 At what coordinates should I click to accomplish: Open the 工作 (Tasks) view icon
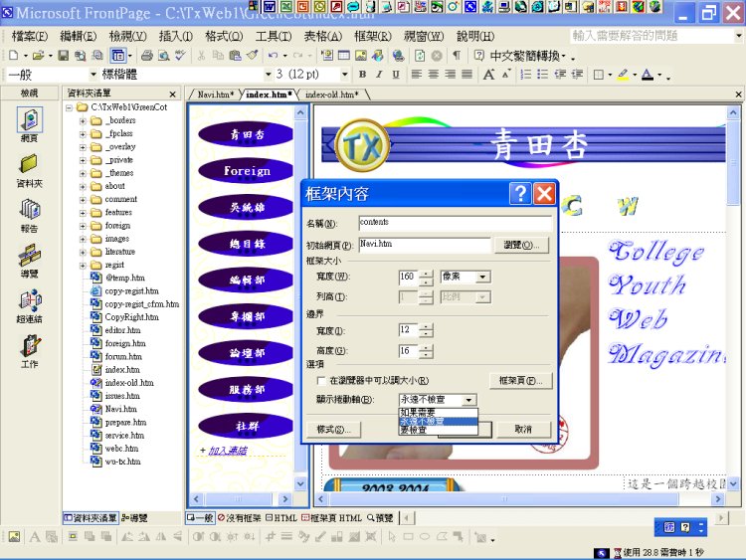[x=29, y=348]
